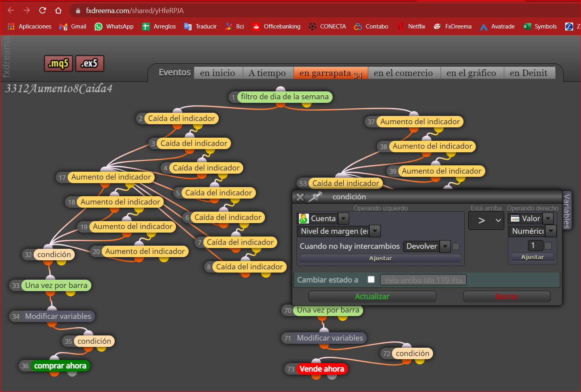The image size is (581, 392).
Task: Open the Gmail bookmark
Action: (x=73, y=27)
